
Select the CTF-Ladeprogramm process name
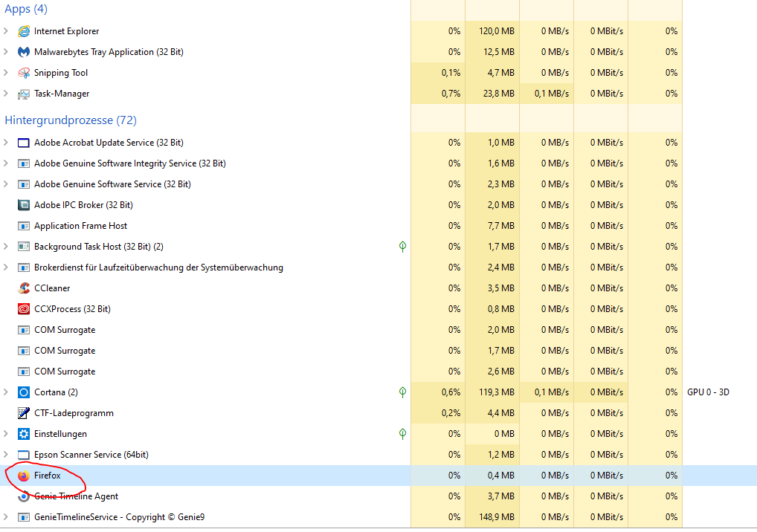pyautogui.click(x=74, y=413)
